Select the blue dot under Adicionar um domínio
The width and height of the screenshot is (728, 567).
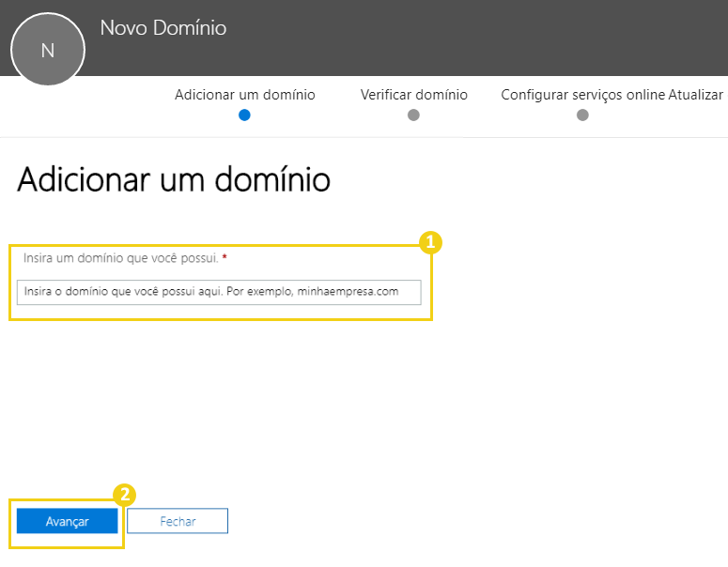click(244, 115)
